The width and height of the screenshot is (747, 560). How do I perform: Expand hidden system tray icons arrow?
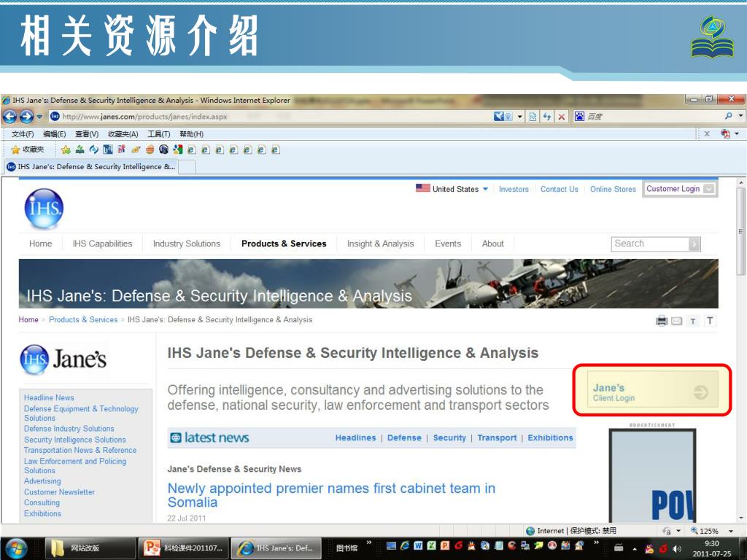[x=635, y=549]
